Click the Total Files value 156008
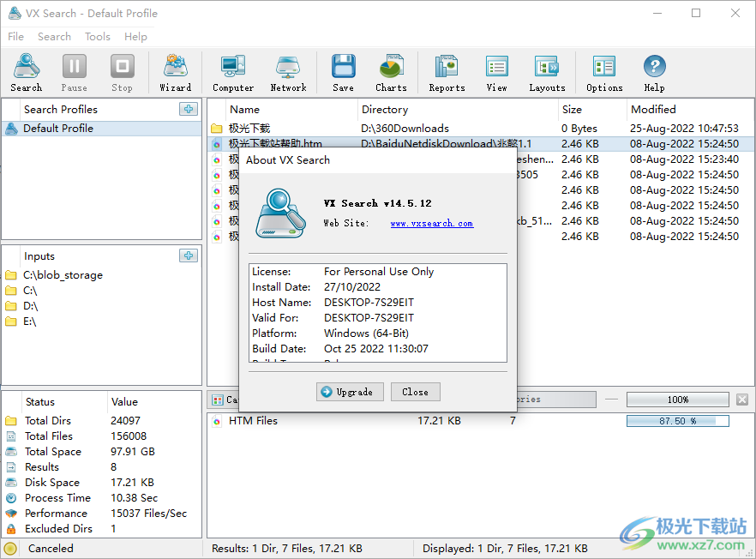This screenshot has height=559, width=756. coord(129,436)
